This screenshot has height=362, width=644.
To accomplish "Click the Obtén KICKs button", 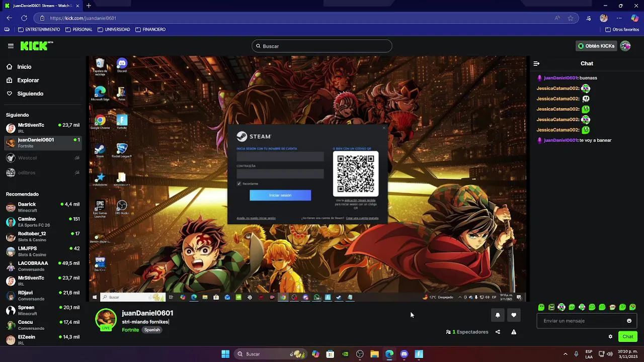I will click(x=596, y=46).
